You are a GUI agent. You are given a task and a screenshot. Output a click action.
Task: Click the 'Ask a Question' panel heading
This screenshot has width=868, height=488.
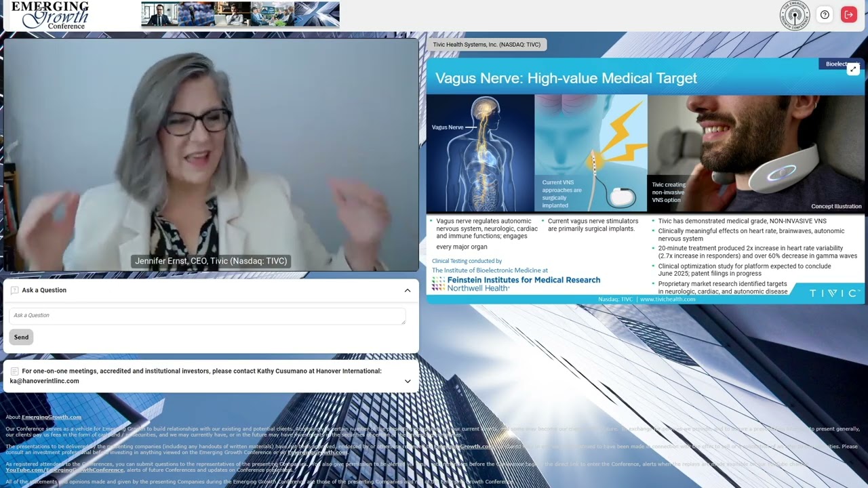(x=44, y=290)
